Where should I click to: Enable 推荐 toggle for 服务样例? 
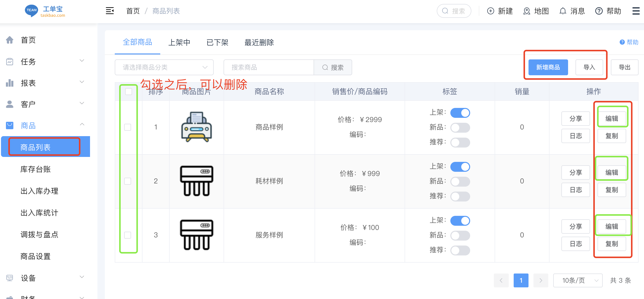tap(460, 250)
